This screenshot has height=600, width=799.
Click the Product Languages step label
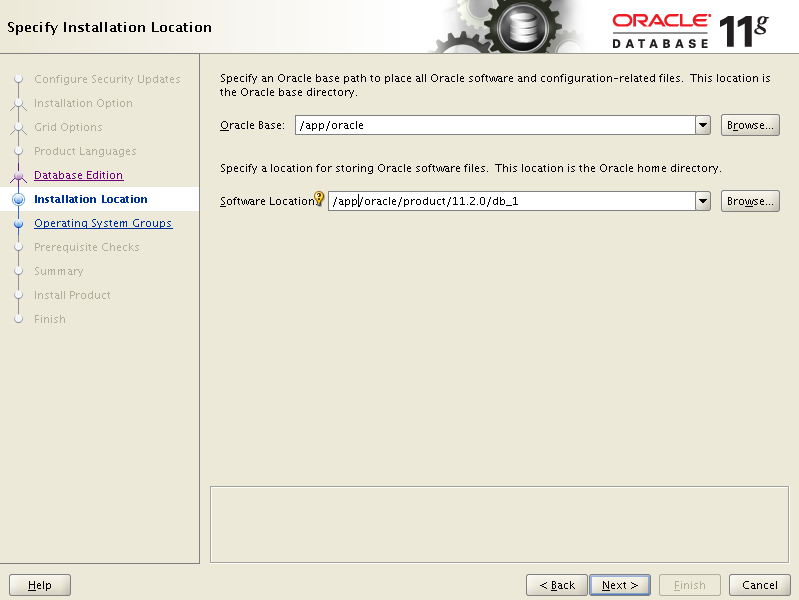(85, 151)
